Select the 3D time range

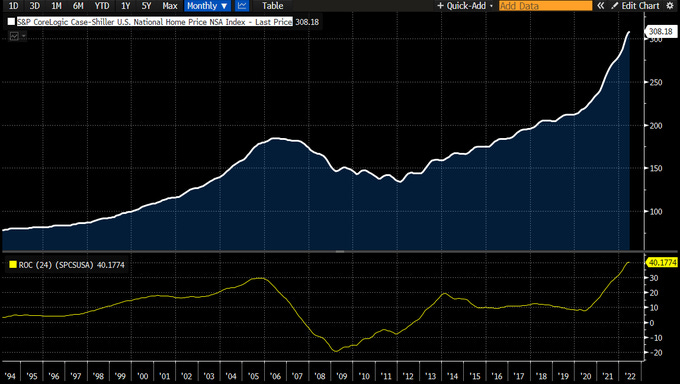34,6
